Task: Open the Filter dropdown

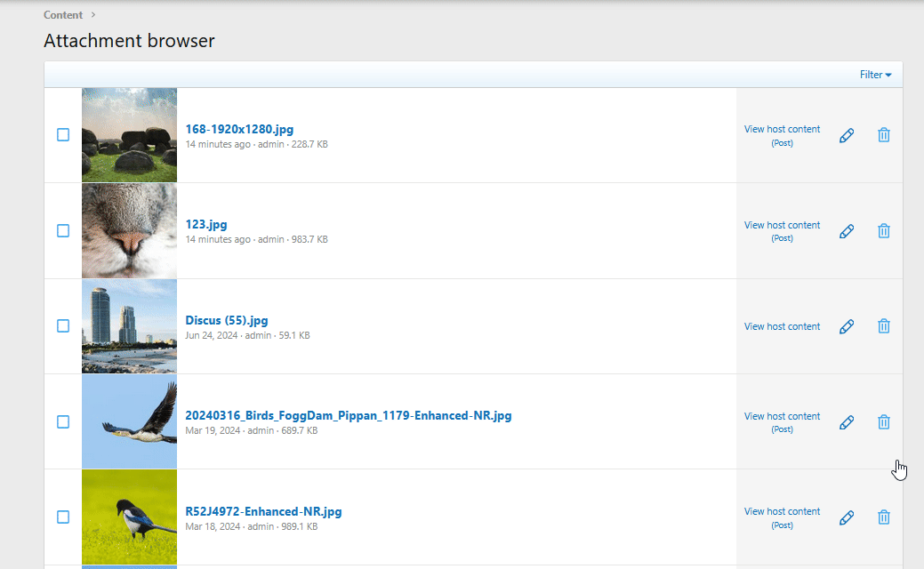Action: pyautogui.click(x=875, y=75)
